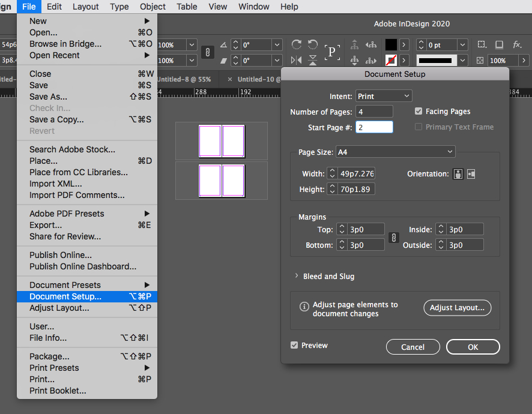Toggle the margins chain link icon
The height and width of the screenshot is (414, 532).
(x=393, y=238)
